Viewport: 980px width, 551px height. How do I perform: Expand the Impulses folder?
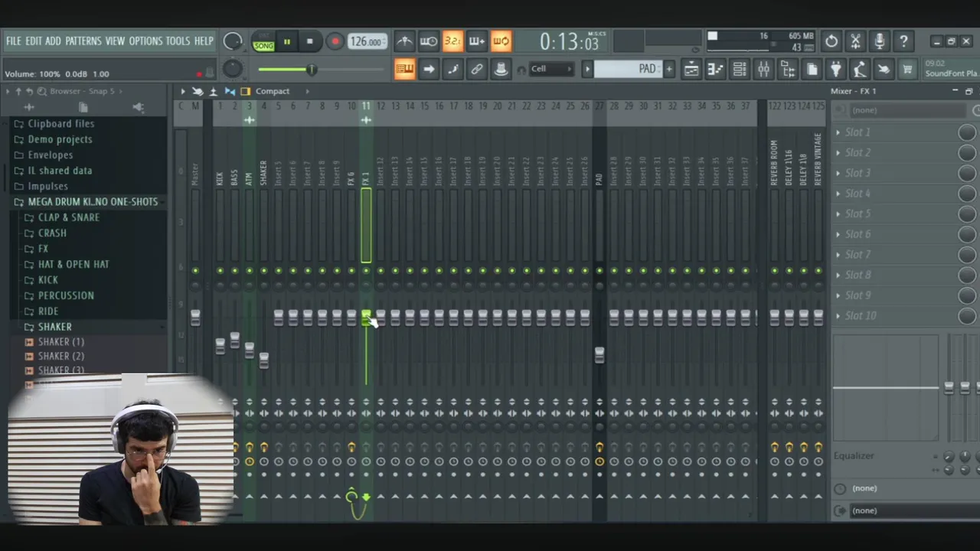[47, 186]
